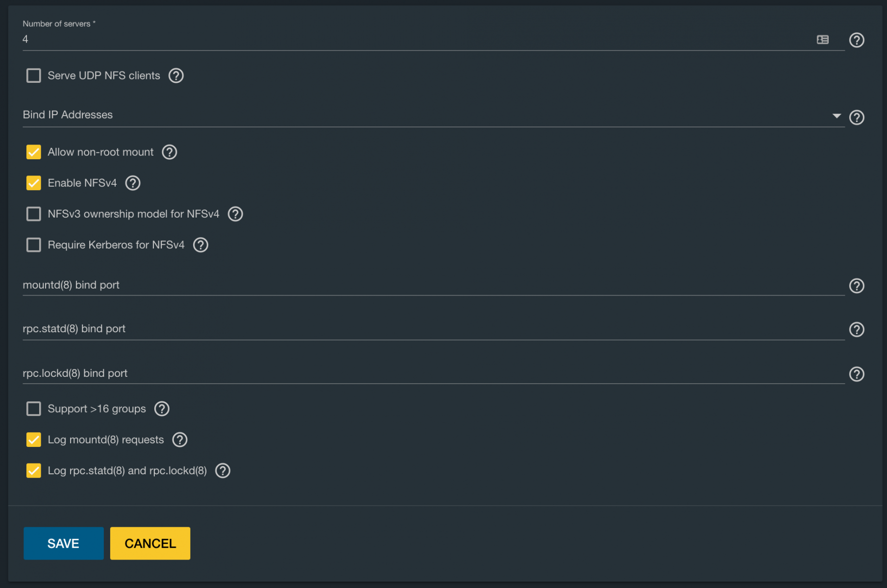Tick Require Kerberos for NFSv4 checkbox
This screenshot has width=887, height=588.
coord(33,245)
